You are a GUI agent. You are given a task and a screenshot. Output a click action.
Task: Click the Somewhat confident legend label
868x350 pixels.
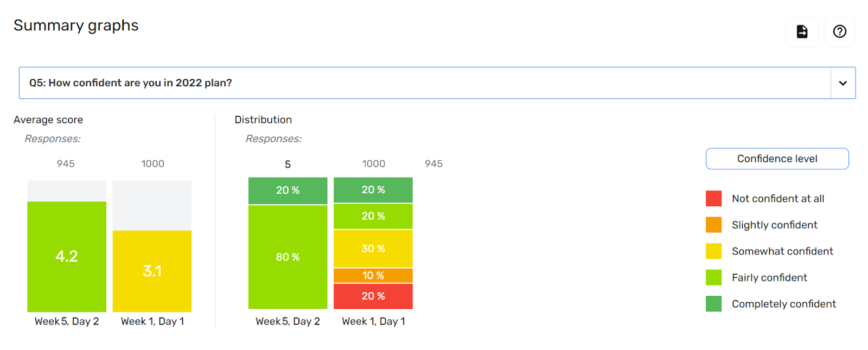click(782, 251)
